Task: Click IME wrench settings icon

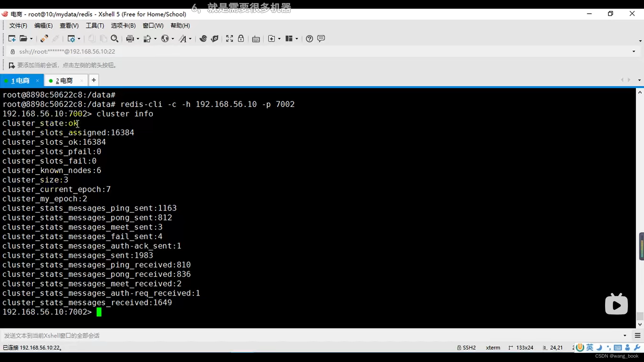Action: pos(637,347)
